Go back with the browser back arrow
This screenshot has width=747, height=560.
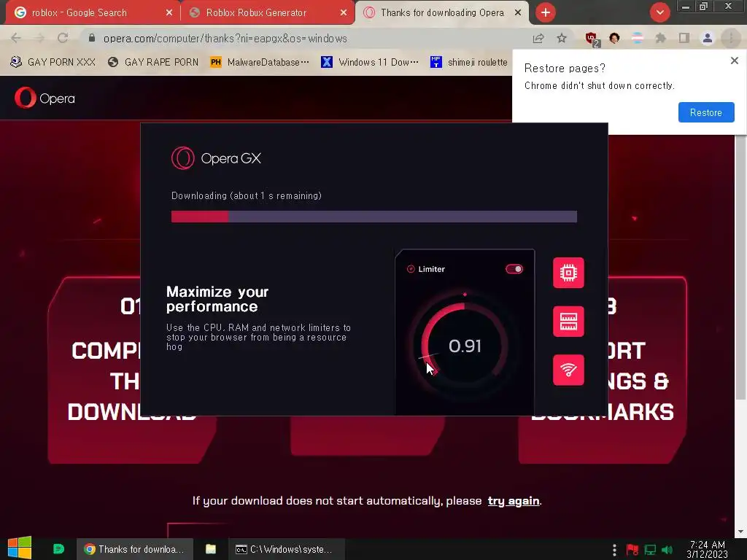click(16, 38)
